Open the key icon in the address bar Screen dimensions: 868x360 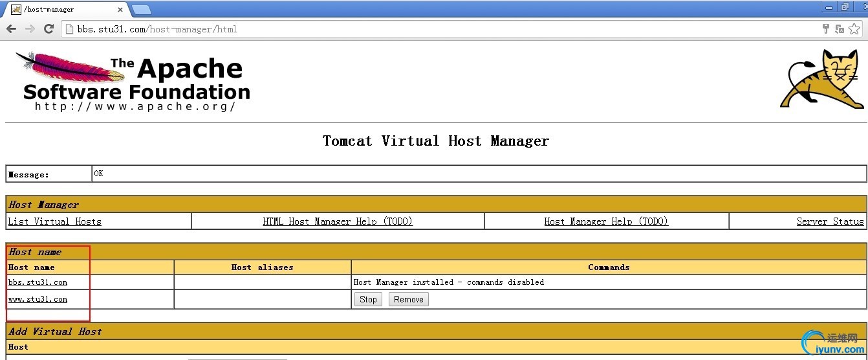coord(825,28)
